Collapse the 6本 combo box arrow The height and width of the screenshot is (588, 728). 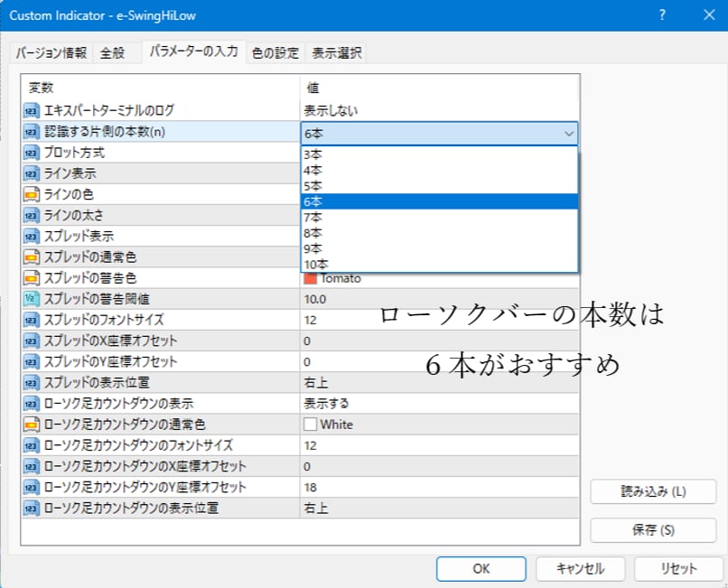point(569,134)
